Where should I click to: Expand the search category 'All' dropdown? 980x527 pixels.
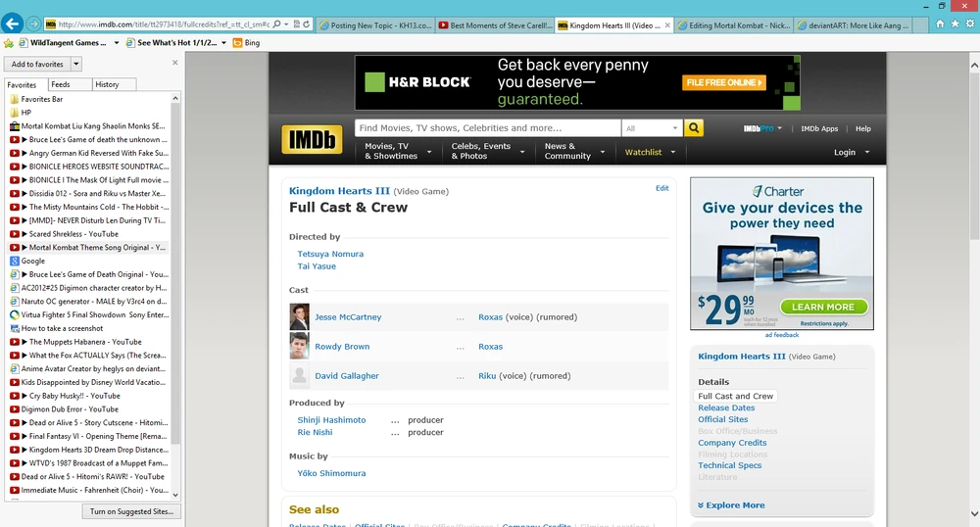[652, 128]
